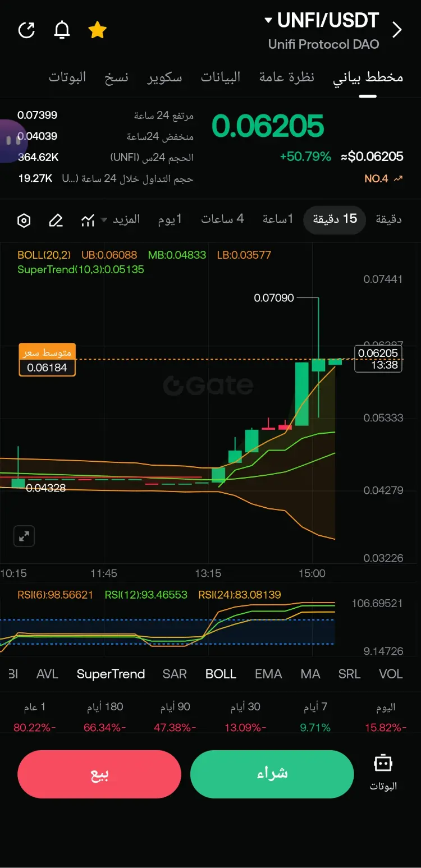Toggle the SuperTrend indicator
This screenshot has width=421, height=868.
point(111,674)
